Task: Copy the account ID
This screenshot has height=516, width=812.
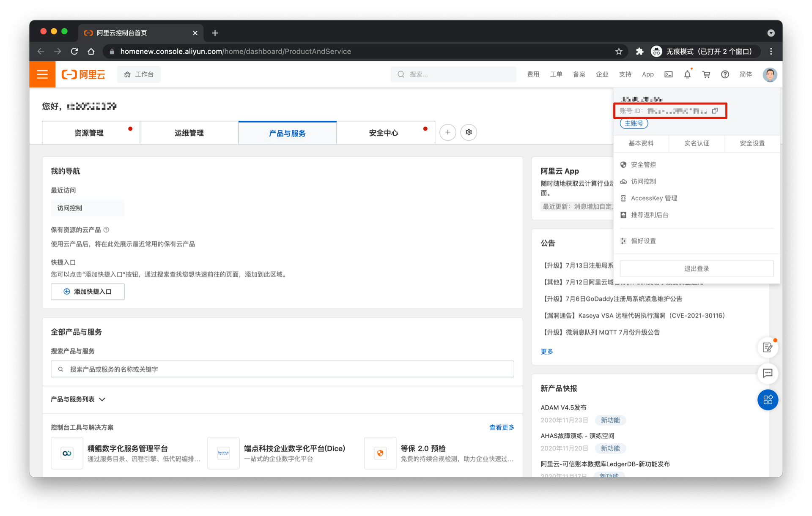Action: coord(715,111)
